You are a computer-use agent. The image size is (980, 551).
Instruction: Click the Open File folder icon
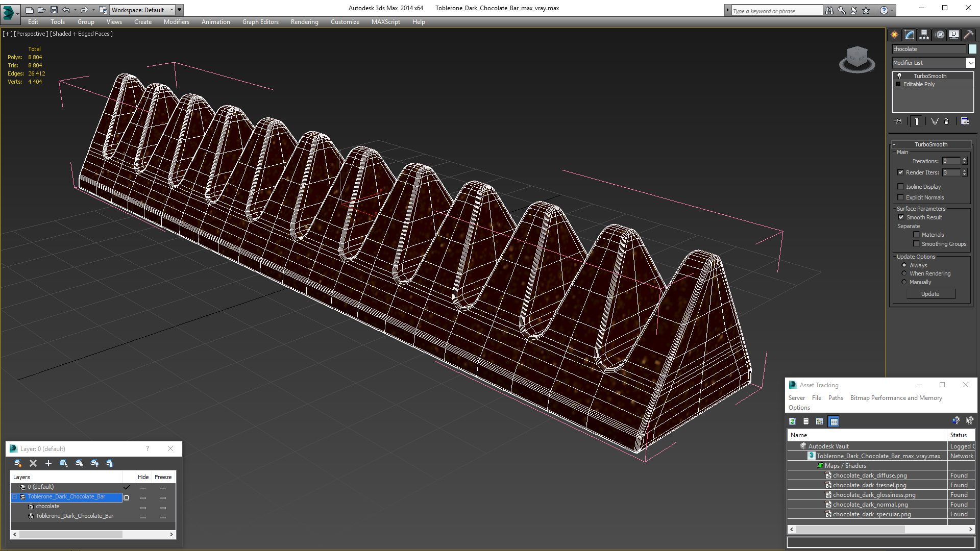pyautogui.click(x=42, y=10)
